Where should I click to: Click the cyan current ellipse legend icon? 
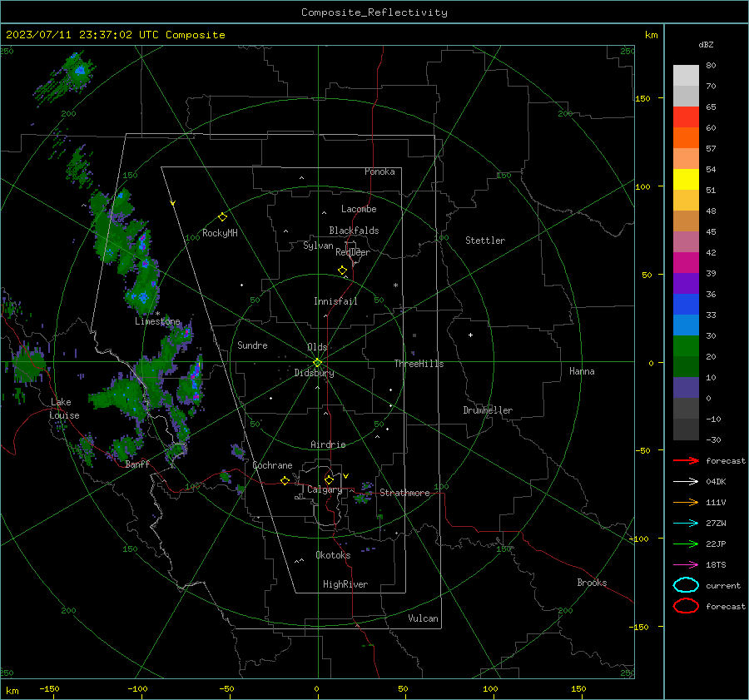686,585
